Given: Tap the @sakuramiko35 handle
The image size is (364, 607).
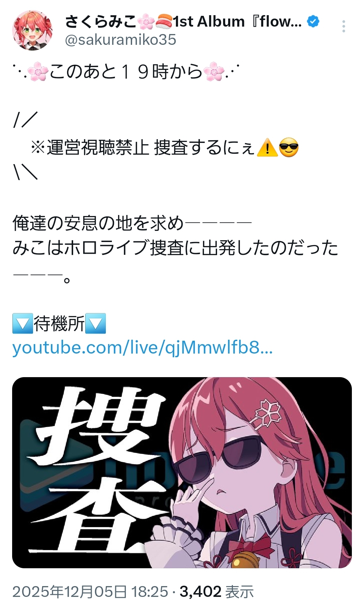Looking at the screenshot, I should (x=120, y=40).
